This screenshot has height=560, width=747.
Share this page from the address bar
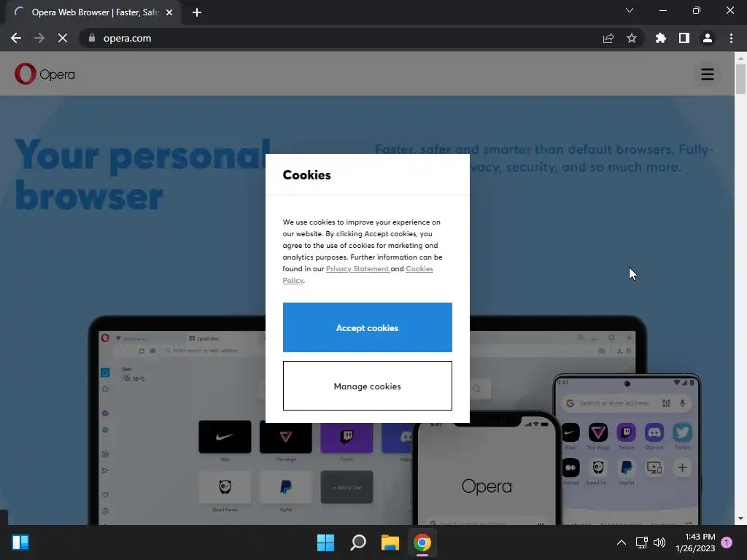coord(608,38)
